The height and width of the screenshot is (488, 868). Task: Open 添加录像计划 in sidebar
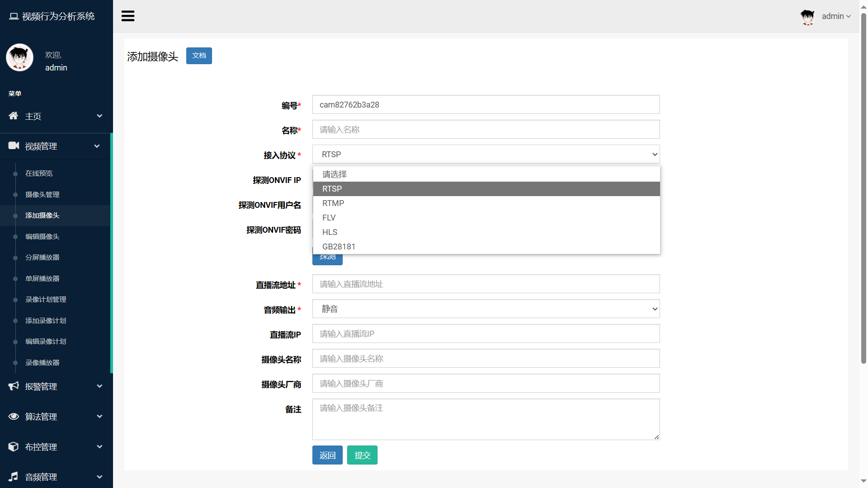(x=46, y=320)
